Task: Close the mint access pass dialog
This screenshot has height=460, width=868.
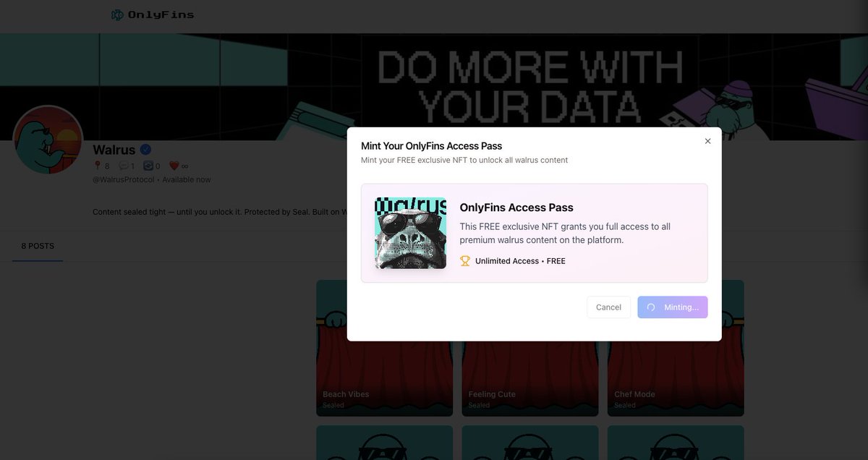Action: [707, 141]
